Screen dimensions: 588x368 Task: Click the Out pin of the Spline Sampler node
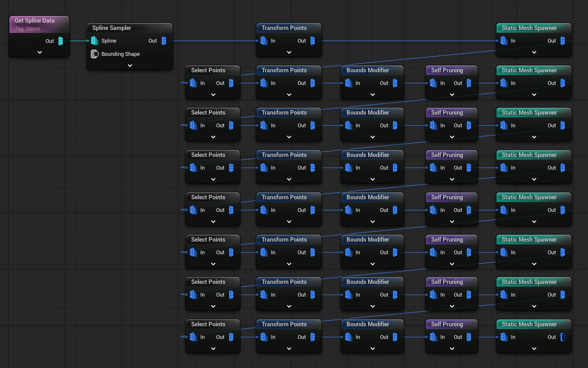pos(164,41)
